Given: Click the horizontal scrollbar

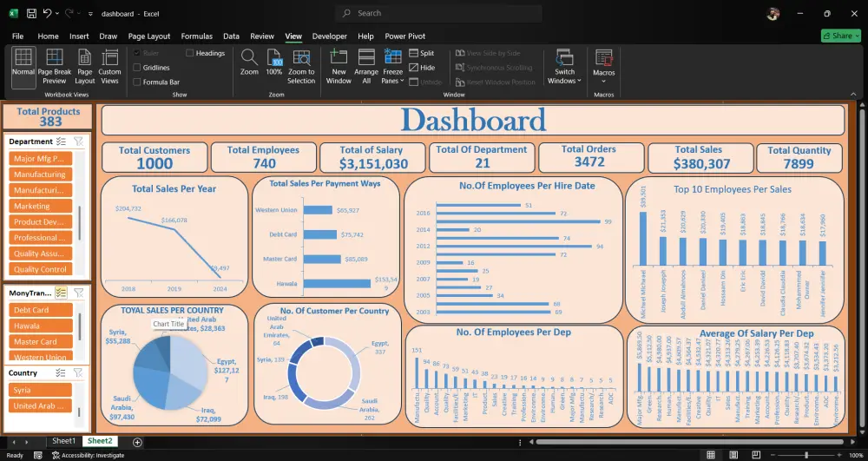Looking at the screenshot, I should pyautogui.click(x=689, y=442).
